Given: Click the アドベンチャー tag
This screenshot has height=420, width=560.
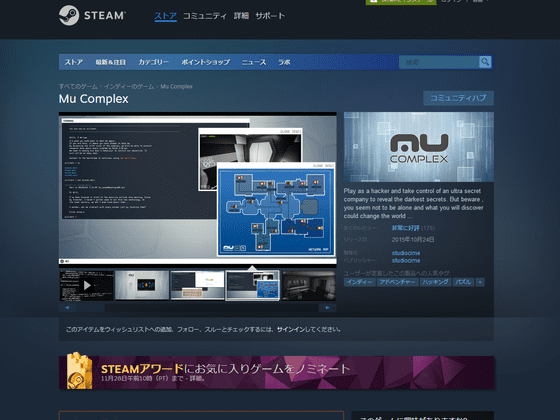Looking at the screenshot, I should click(397, 282).
